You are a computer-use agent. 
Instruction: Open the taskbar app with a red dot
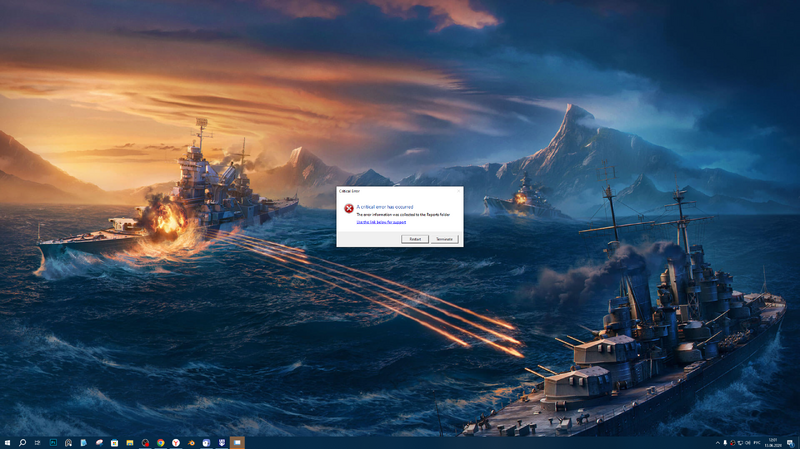click(145, 443)
